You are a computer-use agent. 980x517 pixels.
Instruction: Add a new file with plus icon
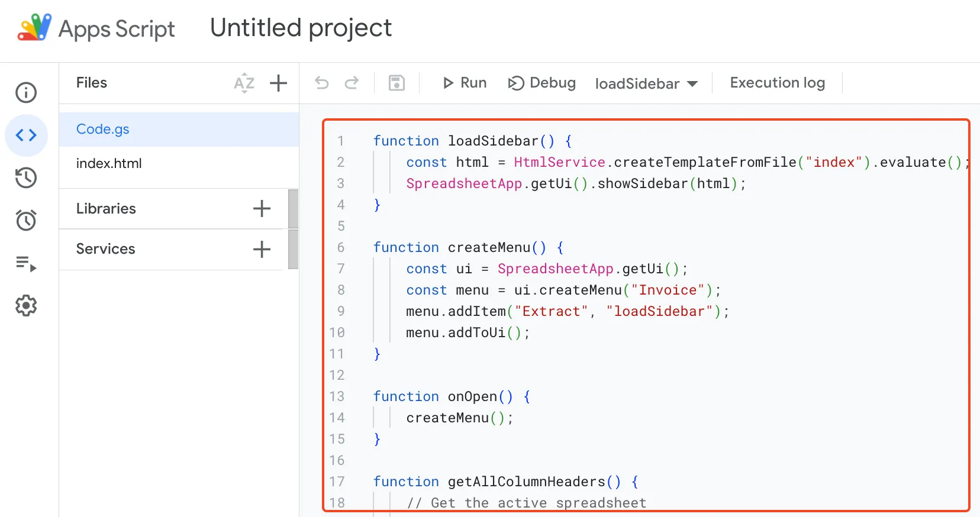point(278,83)
